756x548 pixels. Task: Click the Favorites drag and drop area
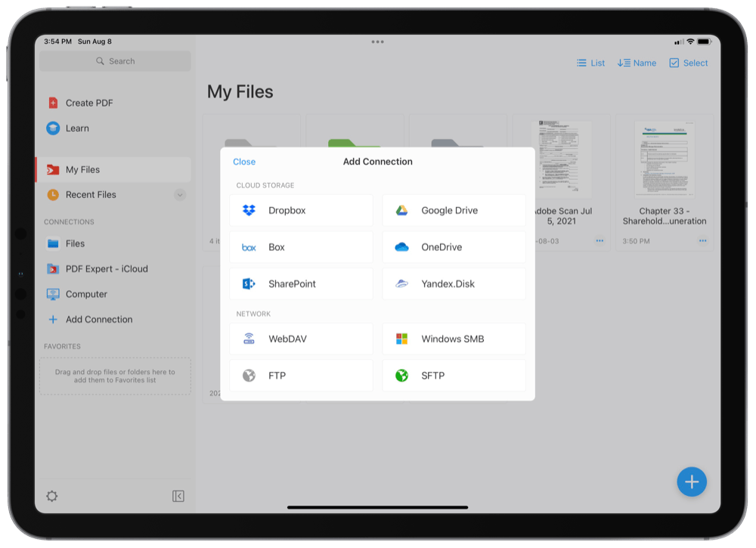click(x=115, y=376)
